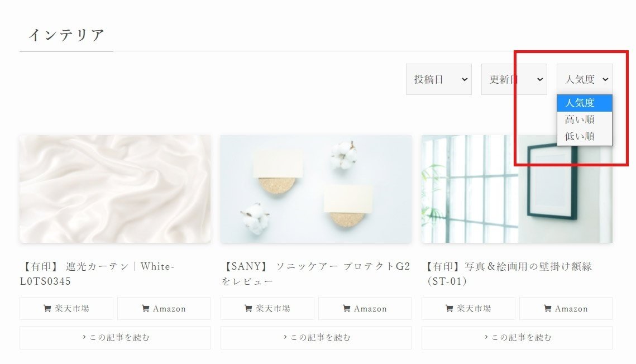Open the white satin curtain thumbnail

[115, 189]
